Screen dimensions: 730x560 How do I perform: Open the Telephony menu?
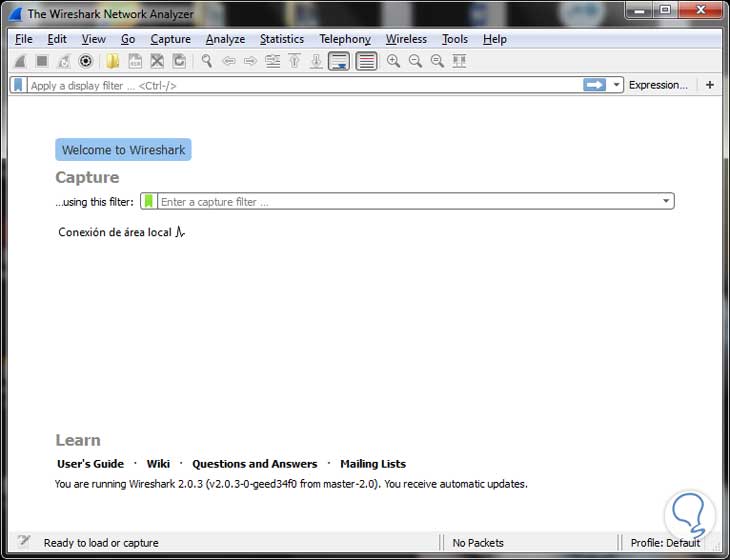click(345, 39)
